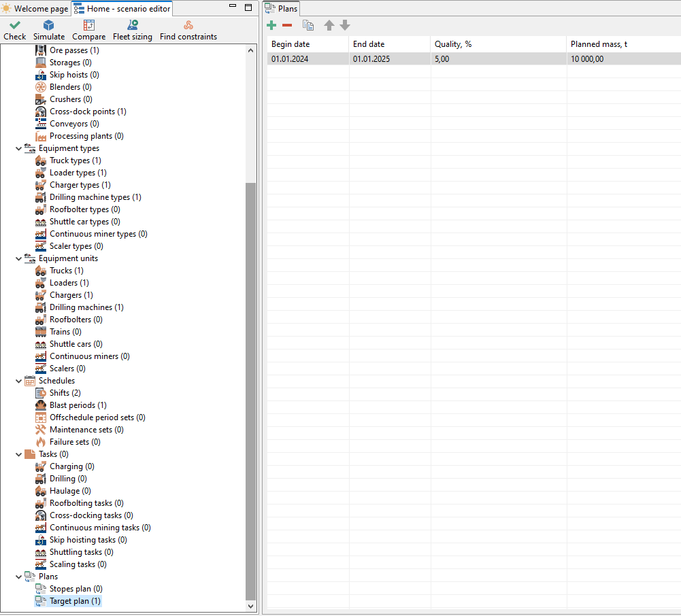Switch to the Welcome page tab
The width and height of the screenshot is (681, 616).
click(35, 9)
